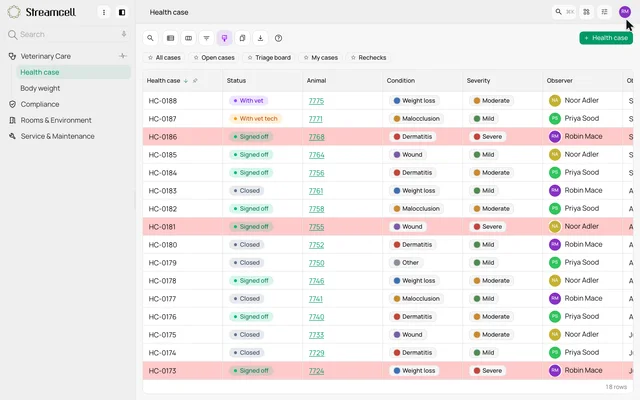Click the Wound condition tag in HC-0175

(408, 335)
